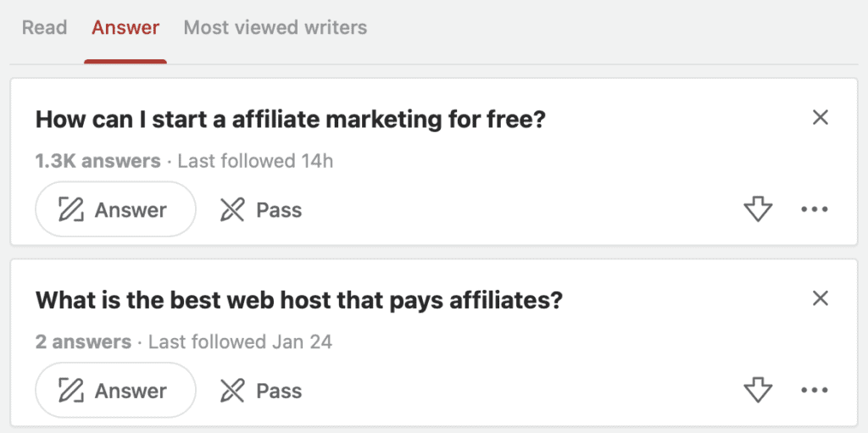Open the Most viewed writers tab
The height and width of the screenshot is (433, 868).
[275, 27]
